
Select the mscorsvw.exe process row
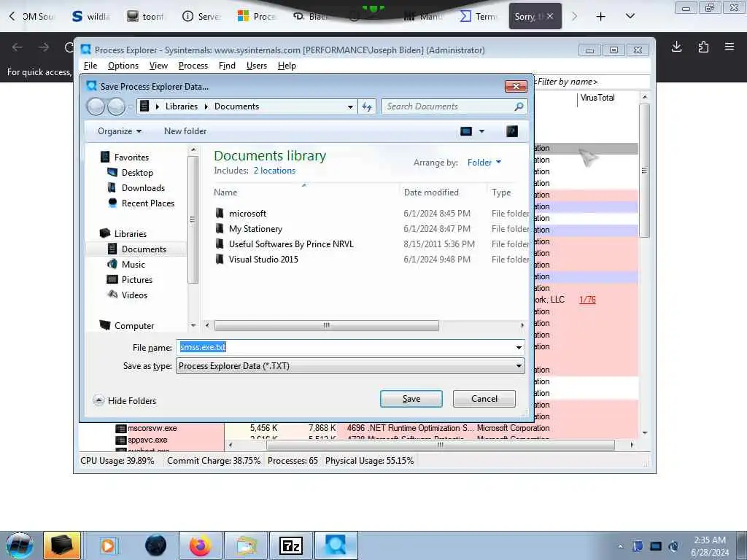pos(152,429)
